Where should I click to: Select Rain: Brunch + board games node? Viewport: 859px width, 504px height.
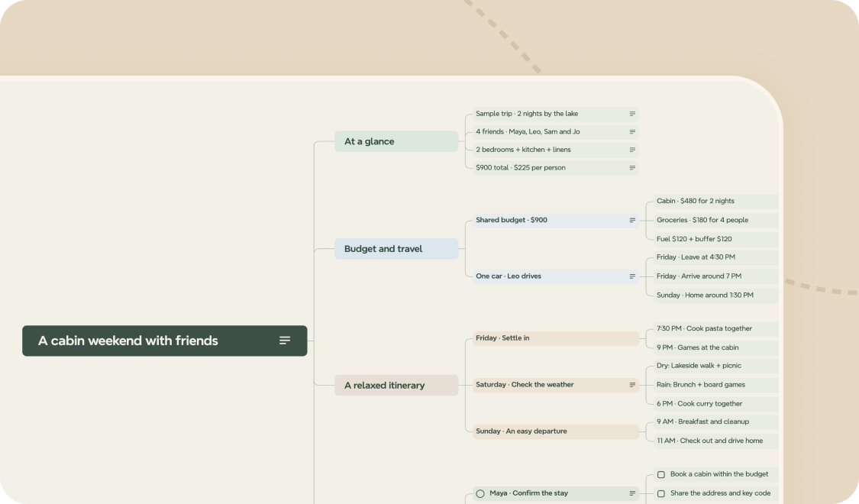click(716, 385)
